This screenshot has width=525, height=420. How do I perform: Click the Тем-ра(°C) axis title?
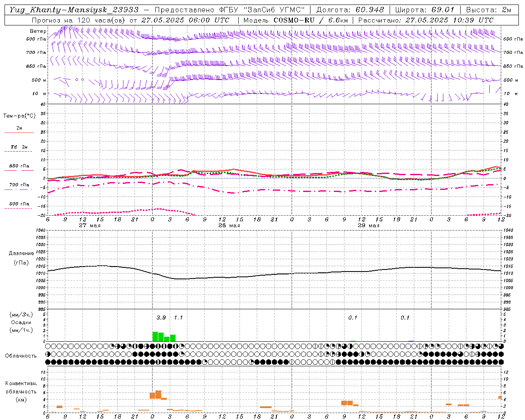(x=19, y=116)
